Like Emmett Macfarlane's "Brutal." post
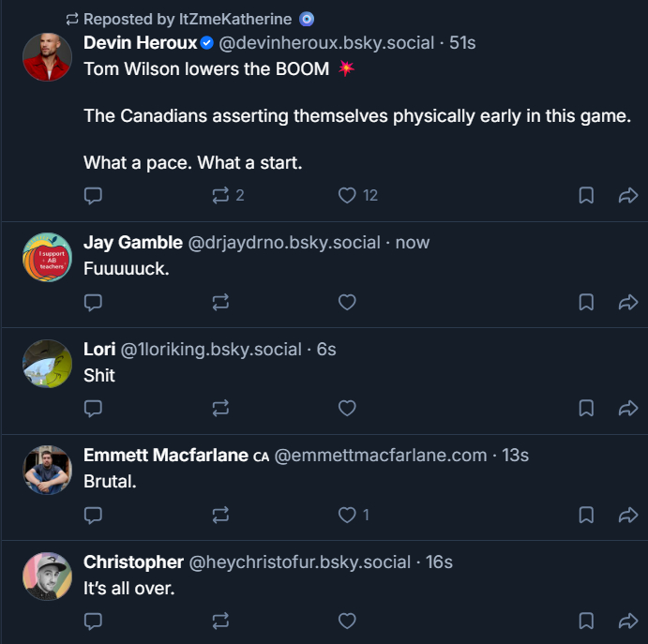This screenshot has height=644, width=648. pyautogui.click(x=348, y=515)
